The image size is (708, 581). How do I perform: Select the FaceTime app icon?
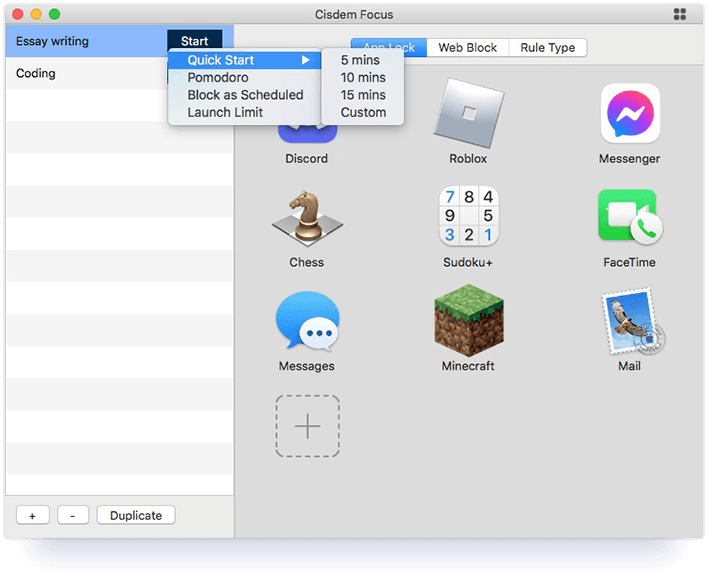[630, 217]
